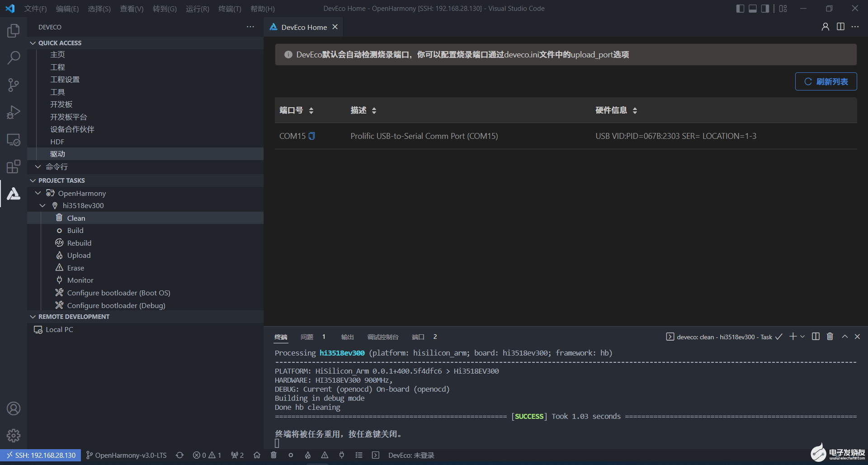Click forwarded ports indicator showing 2
Viewport: 868px width, 465px height.
coord(237,455)
